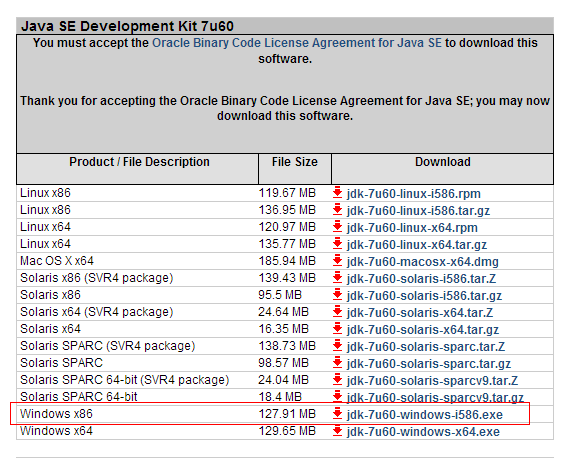
Task: Download jdk-7u60-linux-x64.rpm file link
Action: point(412,228)
